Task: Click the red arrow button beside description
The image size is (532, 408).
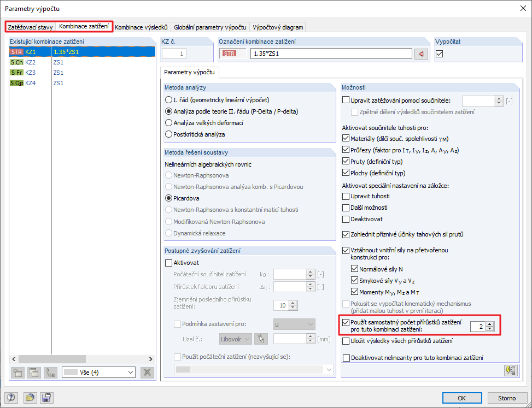Action: [421, 54]
